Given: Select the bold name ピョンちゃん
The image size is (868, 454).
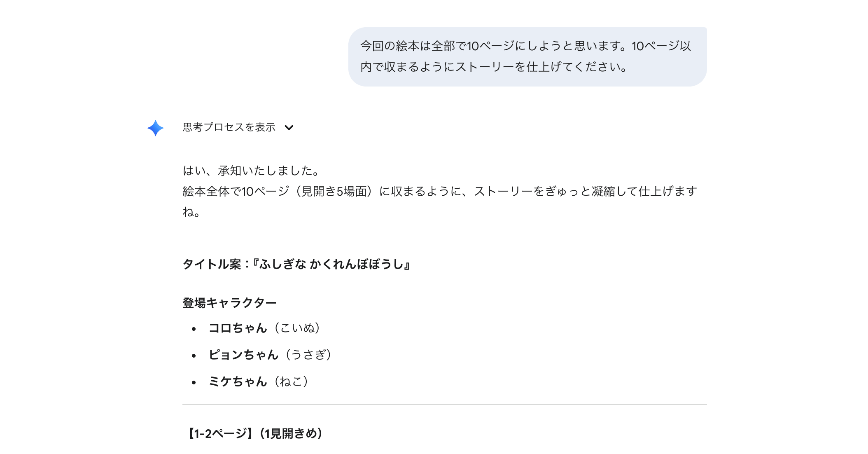Looking at the screenshot, I should pyautogui.click(x=243, y=355).
